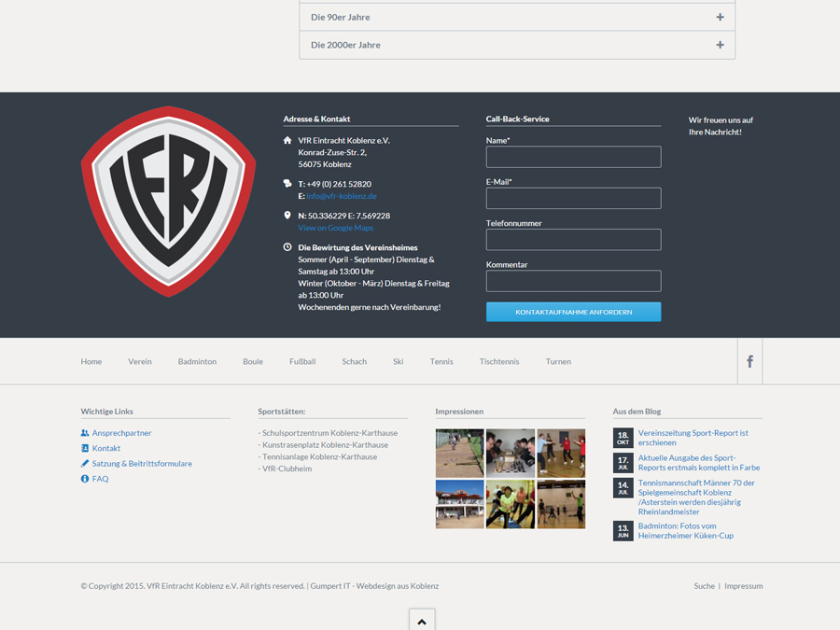Viewport: 840px width, 630px height.
Task: Click the Facebook icon in navigation bar
Action: tap(749, 361)
